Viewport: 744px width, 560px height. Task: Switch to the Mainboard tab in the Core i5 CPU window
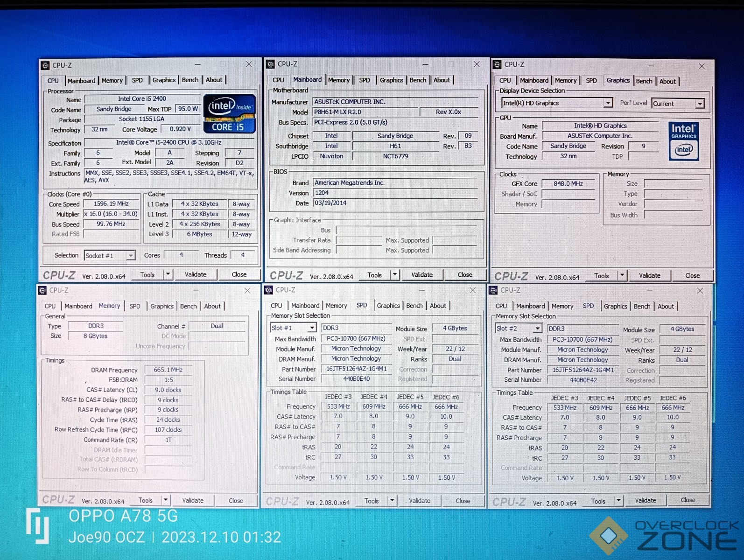(81, 81)
